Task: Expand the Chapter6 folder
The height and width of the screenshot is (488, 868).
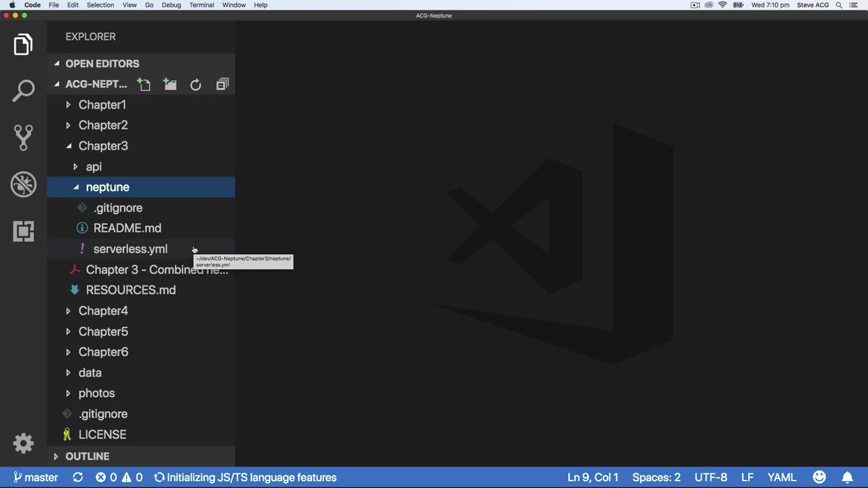Action: click(141, 352)
